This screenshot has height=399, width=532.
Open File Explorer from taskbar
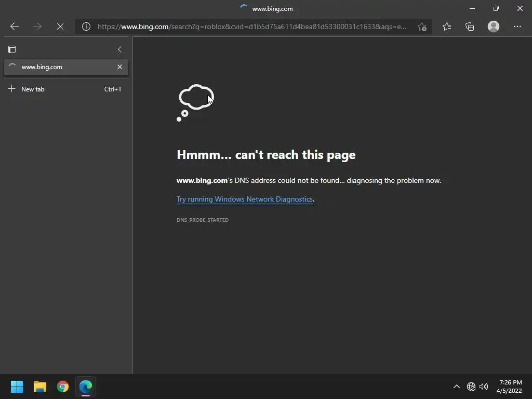(x=39, y=387)
